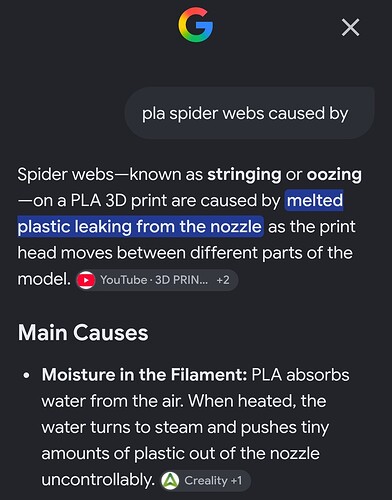Expand the +1 sources next to Creality
The image size is (392, 500).
(x=236, y=481)
